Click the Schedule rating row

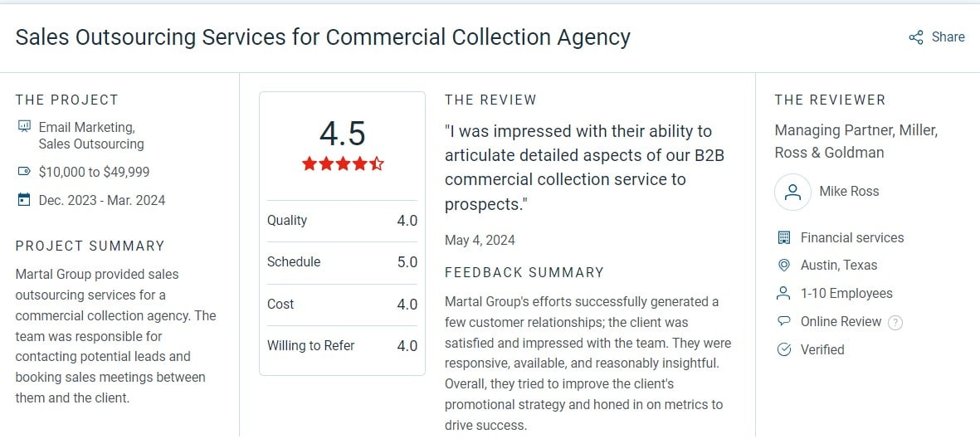tap(342, 262)
